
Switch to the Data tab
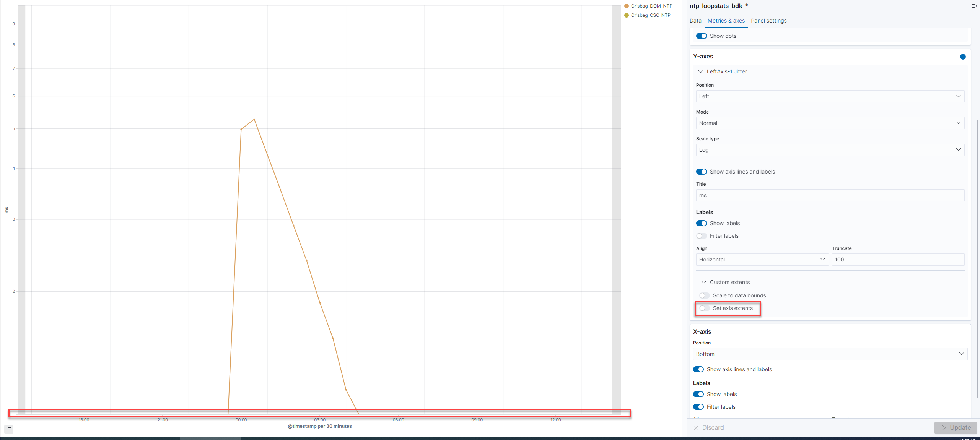695,21
